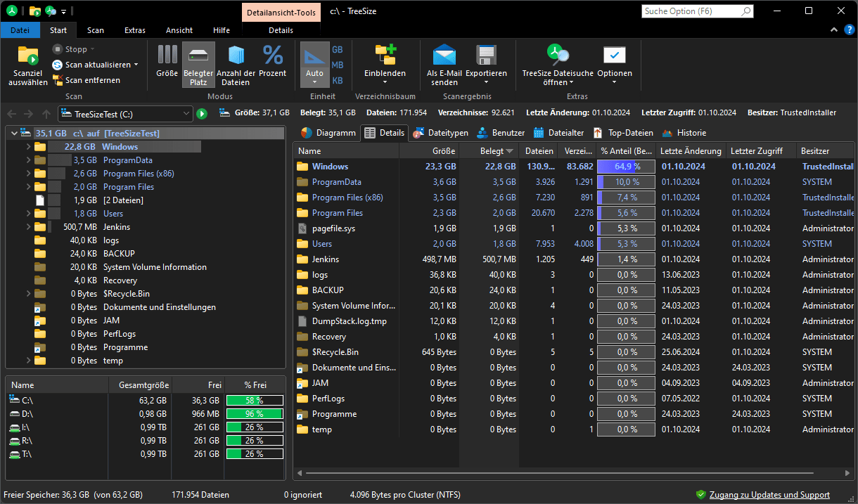Open the Dateialter view tab

tap(558, 133)
